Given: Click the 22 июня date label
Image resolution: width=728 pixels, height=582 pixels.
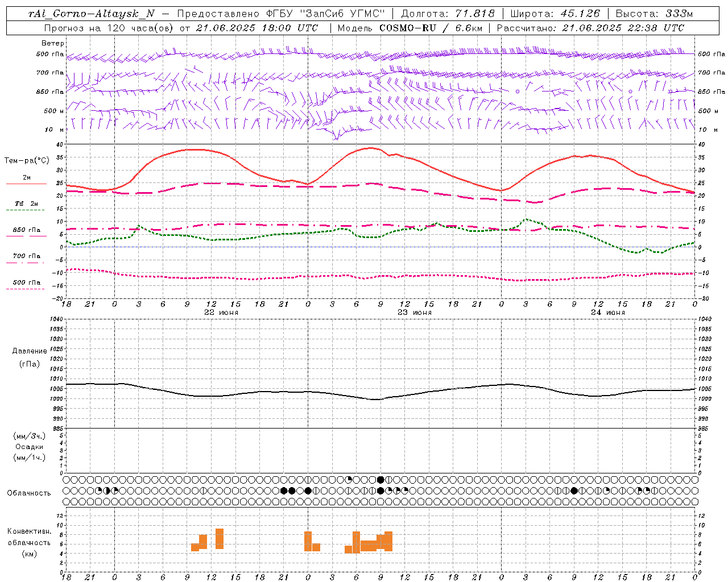Looking at the screenshot, I should tap(221, 313).
